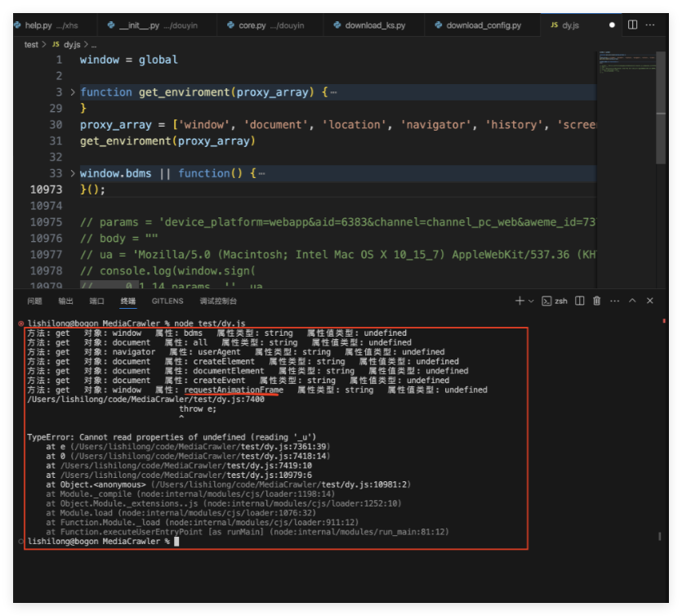Click the documentElement property output line
Image resolution: width=682 pixels, height=616 pixels.
click(x=247, y=371)
